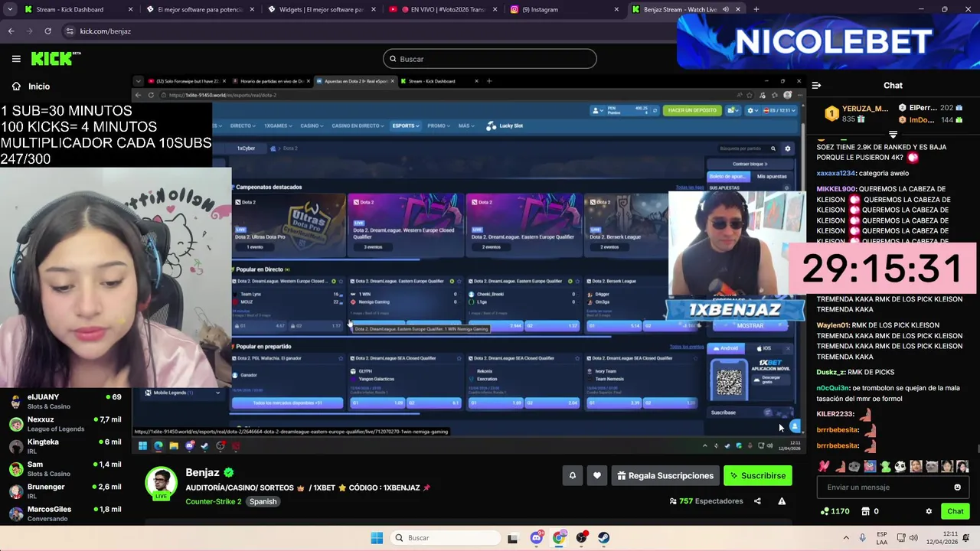The width and height of the screenshot is (980, 551).
Task: Click the 1170 channel points counter
Action: click(835, 511)
